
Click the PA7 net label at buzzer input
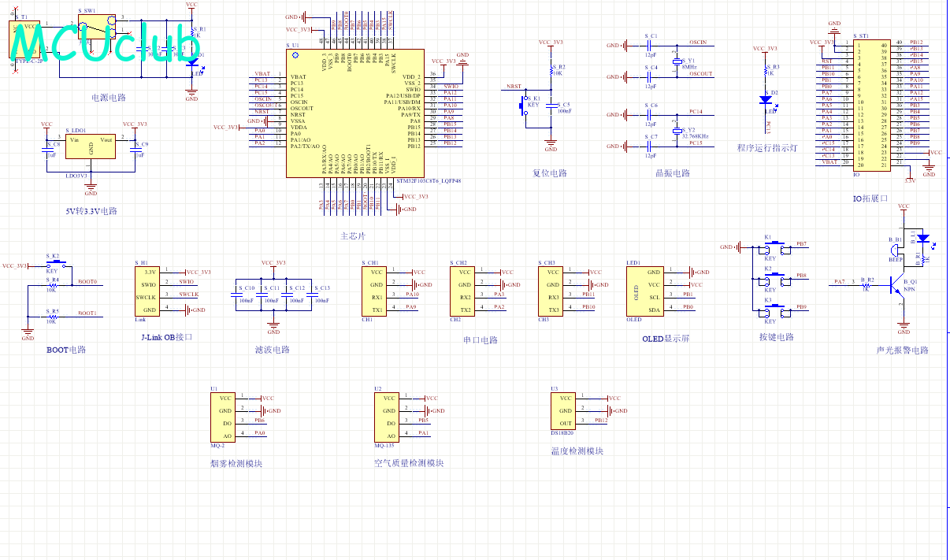(x=840, y=282)
